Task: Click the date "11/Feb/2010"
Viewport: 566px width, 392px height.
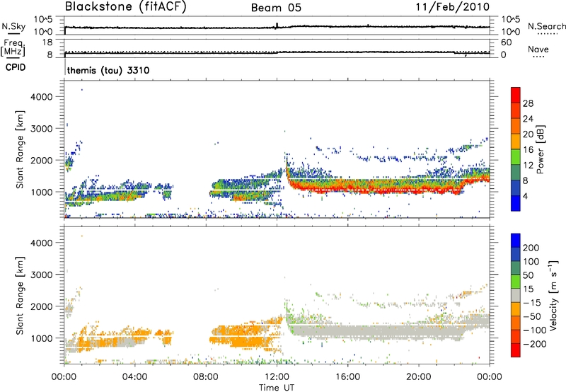Action: point(453,6)
